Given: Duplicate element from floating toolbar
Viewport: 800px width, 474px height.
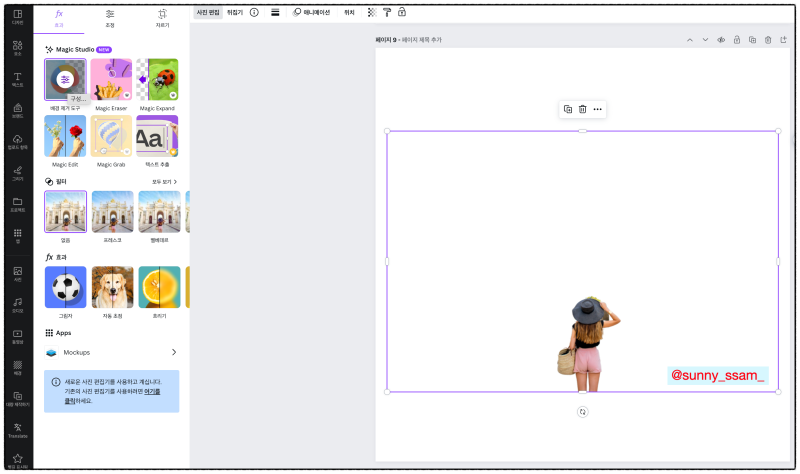Looking at the screenshot, I should point(568,109).
